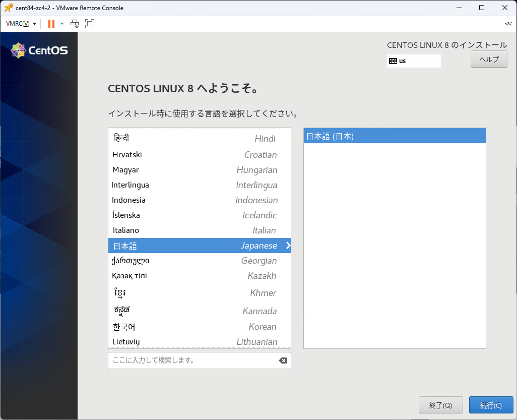Image resolution: width=517 pixels, height=420 pixels.
Task: Choose Íslenska (Icelandic) language row
Action: 200,215
